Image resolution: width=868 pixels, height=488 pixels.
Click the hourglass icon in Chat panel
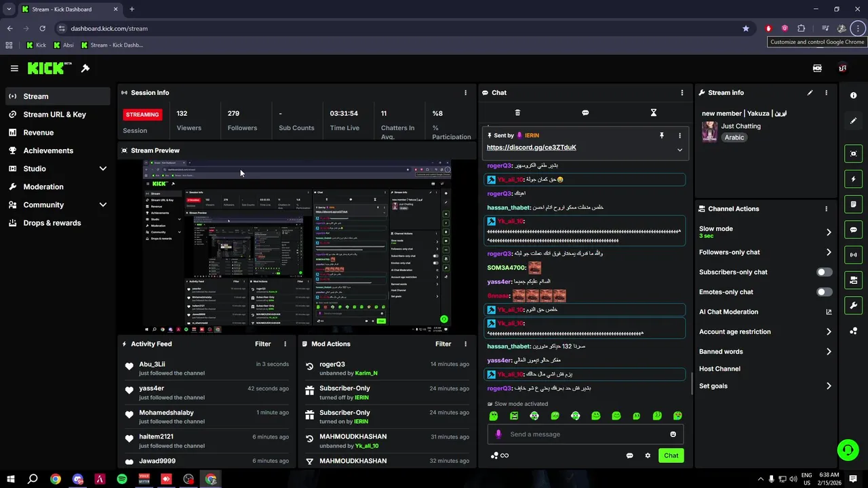click(654, 113)
